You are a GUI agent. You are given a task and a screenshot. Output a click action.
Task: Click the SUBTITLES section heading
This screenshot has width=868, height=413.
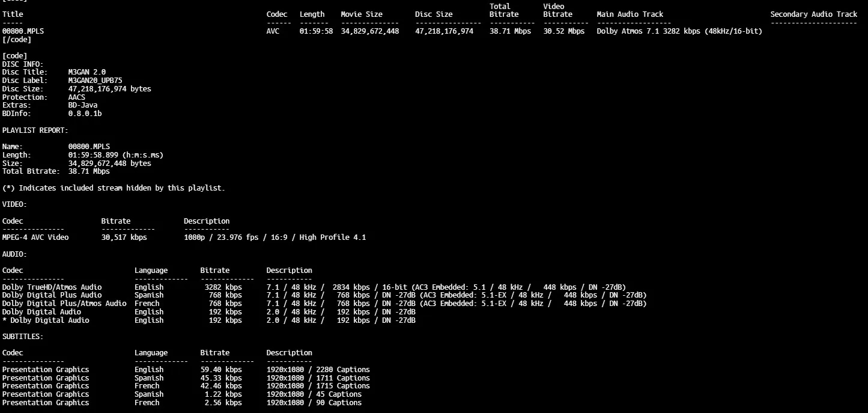23,337
